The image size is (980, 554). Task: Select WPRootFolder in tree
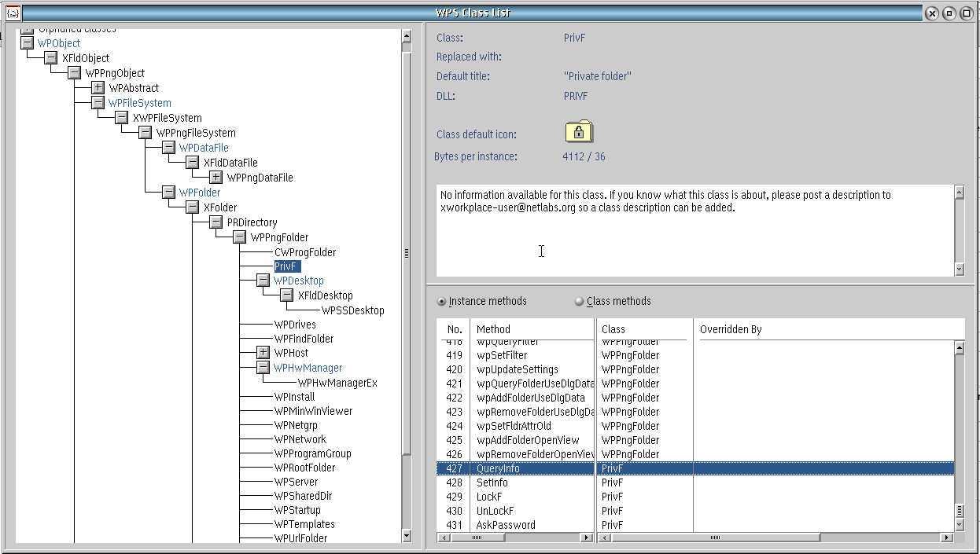click(304, 468)
